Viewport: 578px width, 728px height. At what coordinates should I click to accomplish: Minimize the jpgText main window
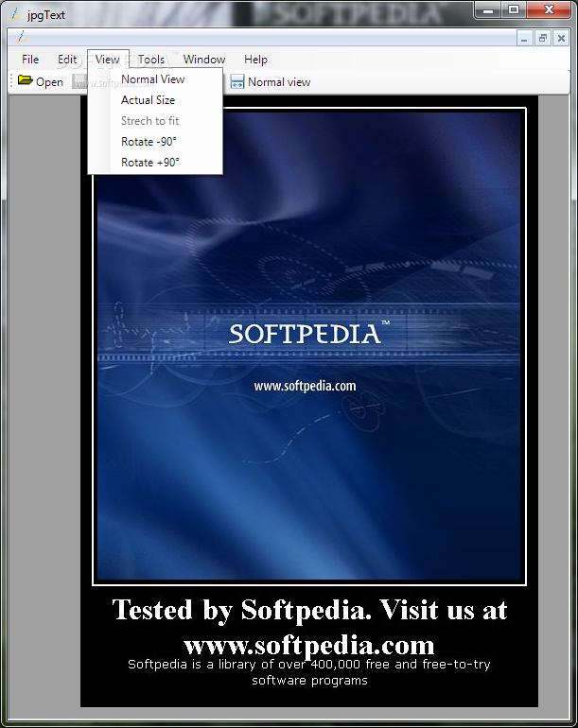pos(488,9)
